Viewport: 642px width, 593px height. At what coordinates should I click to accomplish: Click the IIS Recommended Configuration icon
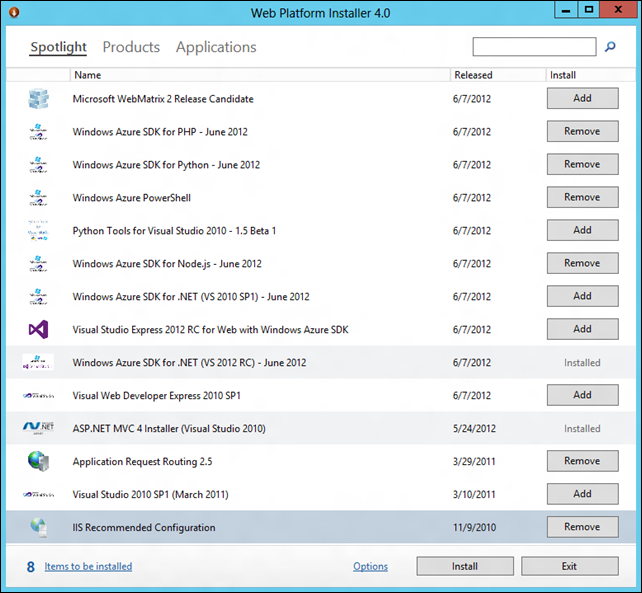click(x=39, y=527)
